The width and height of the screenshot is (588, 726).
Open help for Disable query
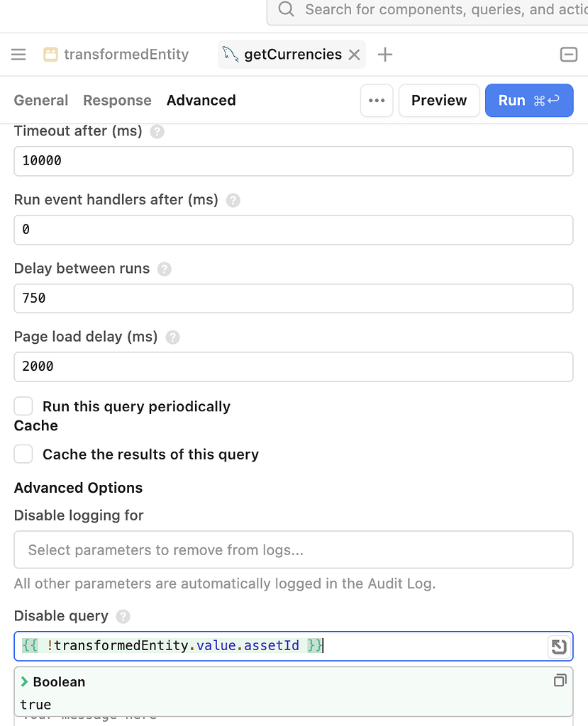coord(123,617)
